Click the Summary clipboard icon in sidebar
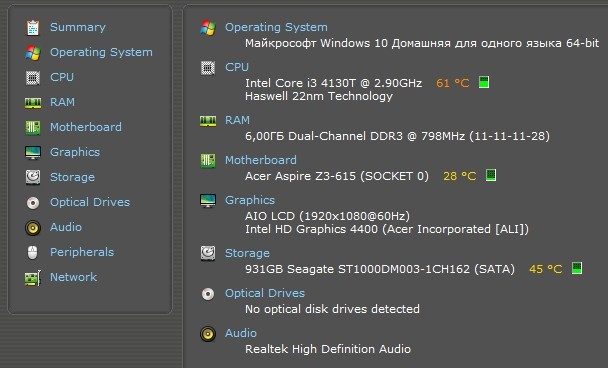 point(33,28)
